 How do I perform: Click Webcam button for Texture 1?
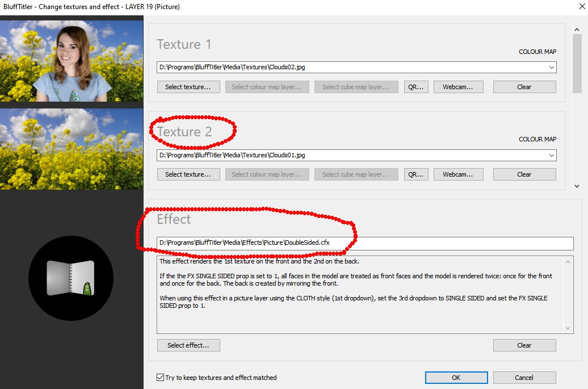[458, 87]
